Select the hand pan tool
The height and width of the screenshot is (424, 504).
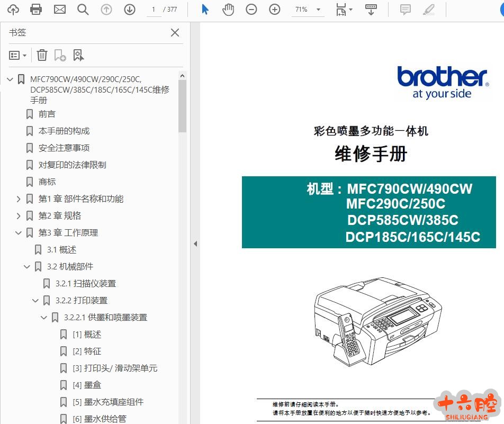(x=228, y=10)
